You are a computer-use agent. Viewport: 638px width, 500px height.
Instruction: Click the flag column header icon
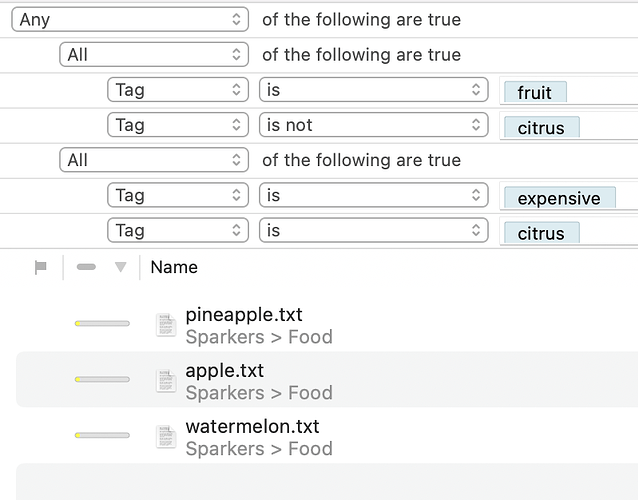(41, 267)
